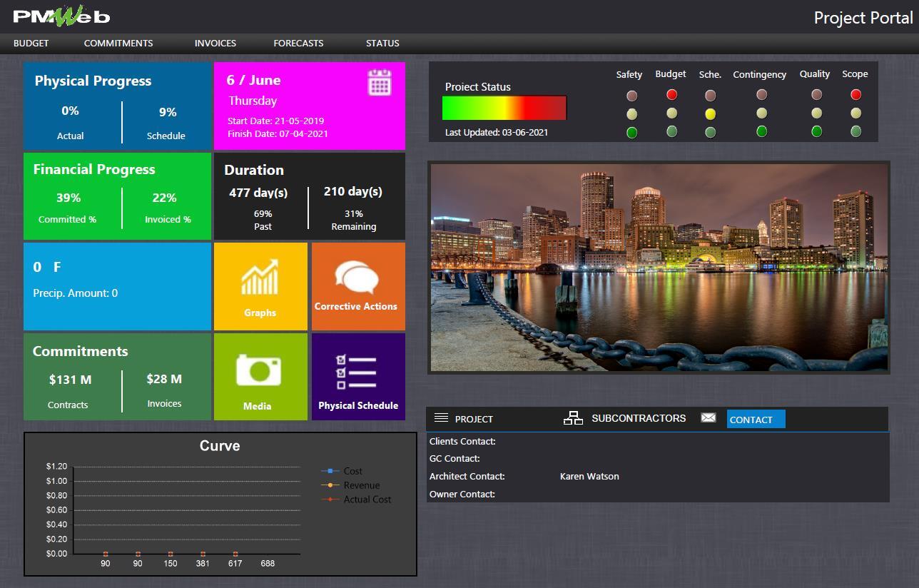Open the INVOICES menu
Viewport: 919px width, 588px height.
coord(215,43)
